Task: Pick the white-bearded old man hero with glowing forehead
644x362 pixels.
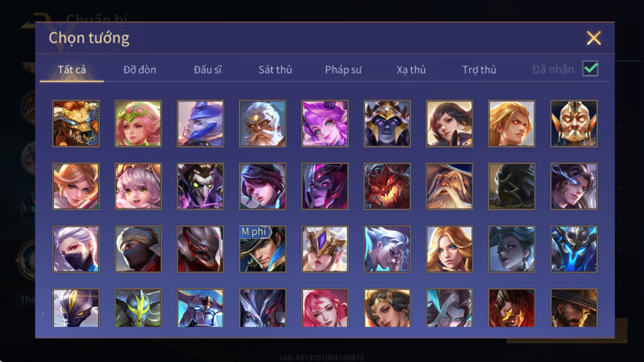Action: coord(263,123)
